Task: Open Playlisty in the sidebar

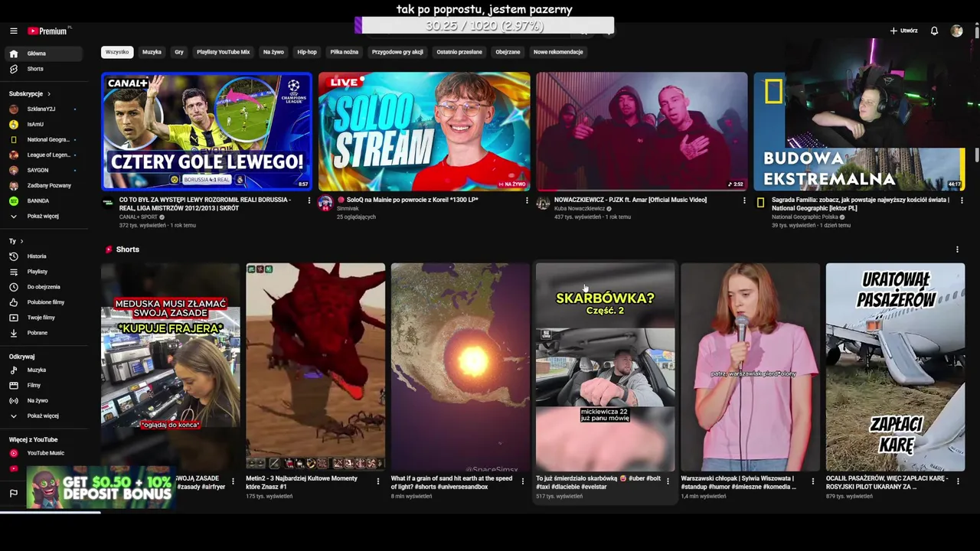Action: pos(43,272)
